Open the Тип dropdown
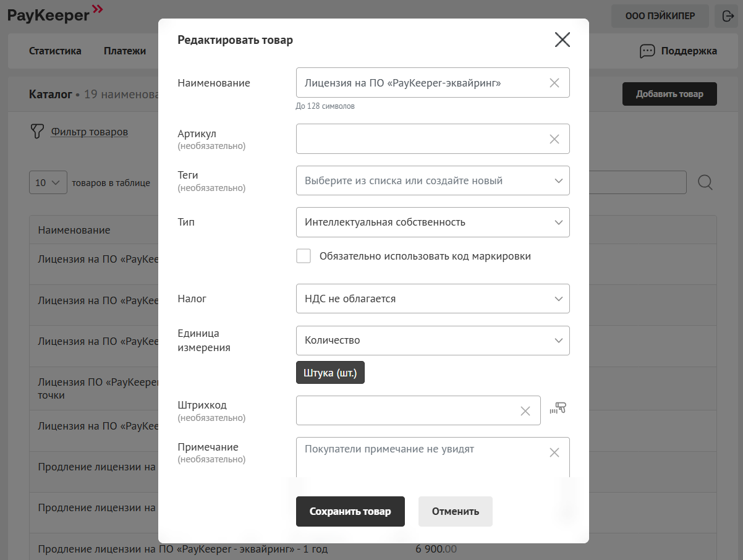 pos(433,222)
